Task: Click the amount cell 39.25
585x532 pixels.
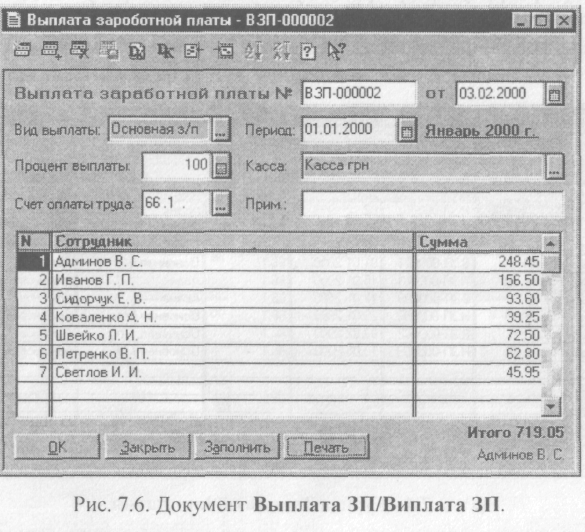Action: click(478, 317)
